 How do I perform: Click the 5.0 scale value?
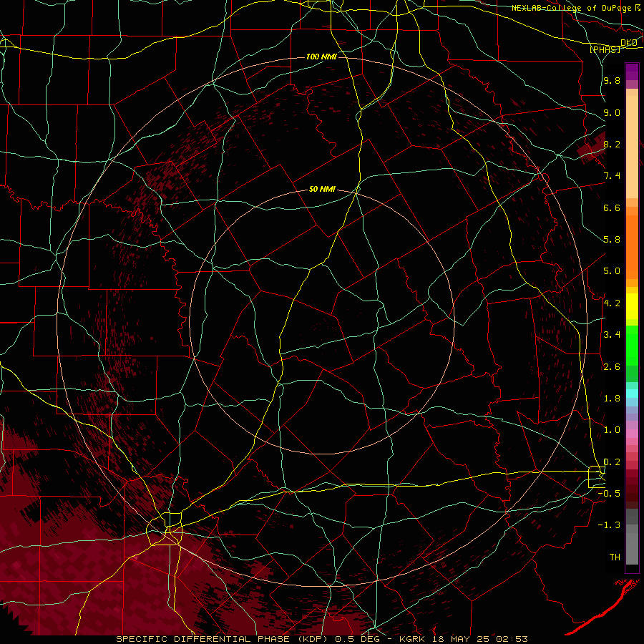(x=612, y=271)
